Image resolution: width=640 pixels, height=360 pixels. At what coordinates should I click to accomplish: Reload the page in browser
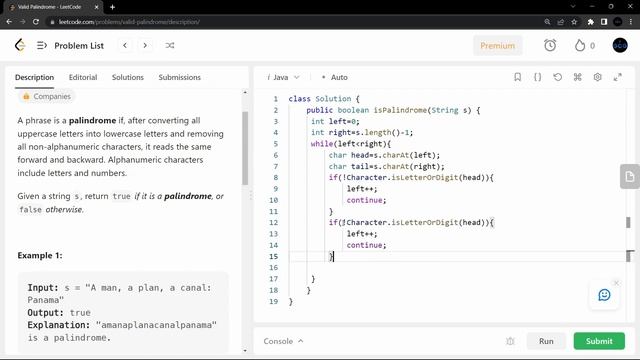(x=36, y=22)
